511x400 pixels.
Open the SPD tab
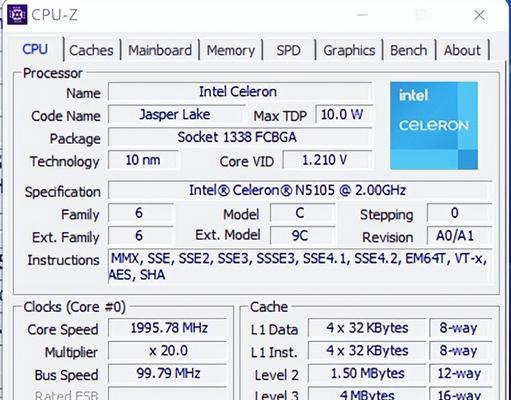(288, 50)
